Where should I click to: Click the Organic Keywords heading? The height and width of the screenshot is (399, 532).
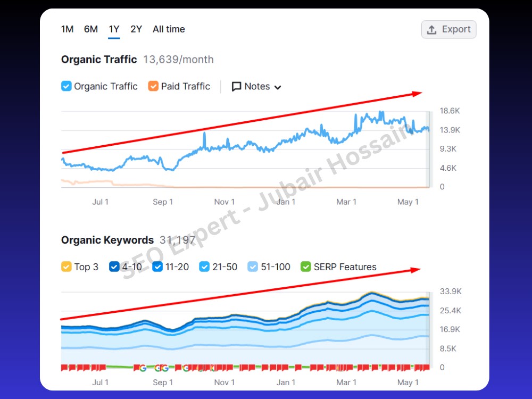click(107, 240)
